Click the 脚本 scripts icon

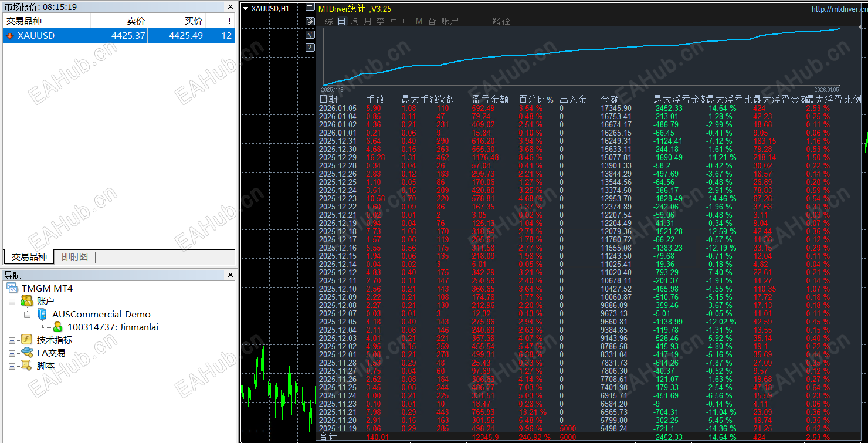[27, 366]
